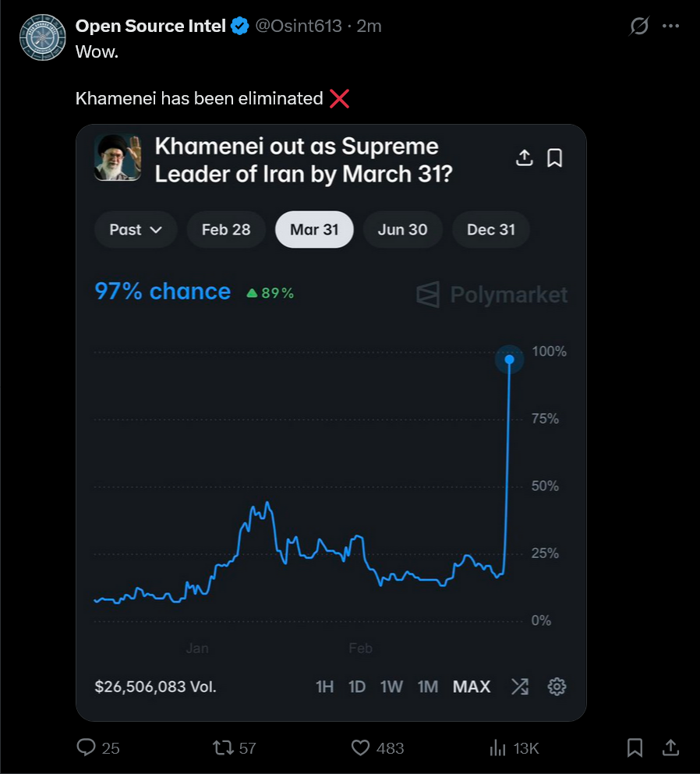Select the Dec 31 date tab
Screen dimensions: 700x774
click(491, 230)
